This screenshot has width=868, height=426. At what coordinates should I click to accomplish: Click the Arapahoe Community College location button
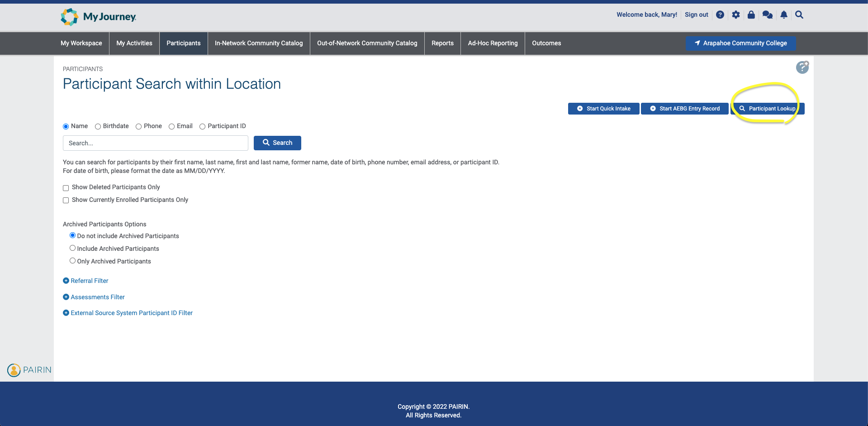point(740,43)
